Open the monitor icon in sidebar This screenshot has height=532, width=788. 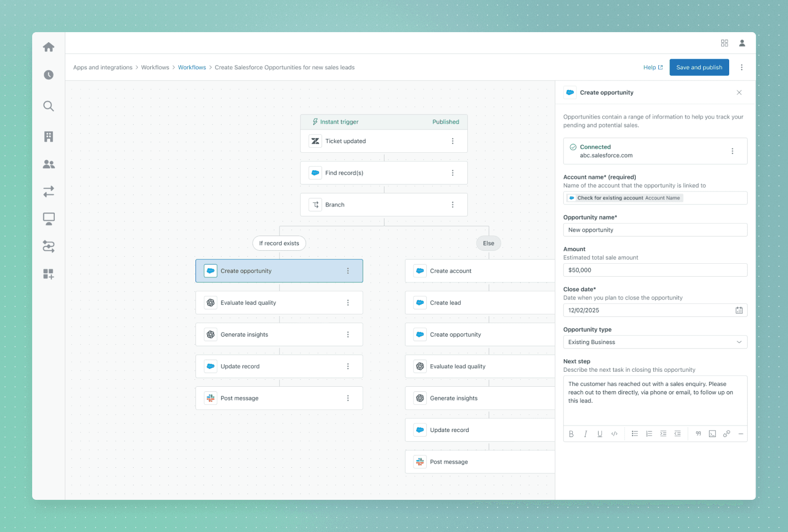pyautogui.click(x=49, y=219)
